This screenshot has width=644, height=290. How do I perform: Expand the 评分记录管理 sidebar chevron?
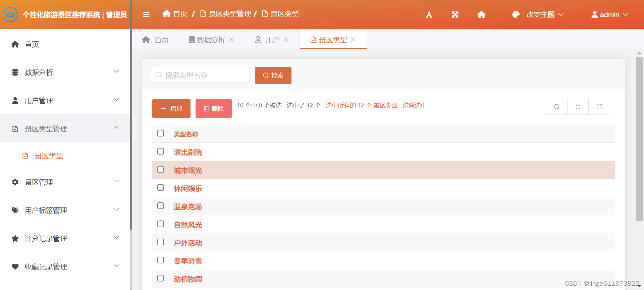coord(117,238)
